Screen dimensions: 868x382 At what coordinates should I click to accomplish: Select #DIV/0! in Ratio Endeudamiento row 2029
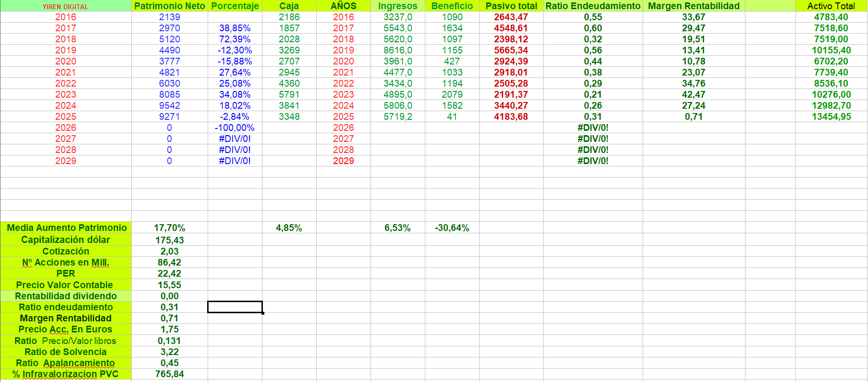point(593,161)
